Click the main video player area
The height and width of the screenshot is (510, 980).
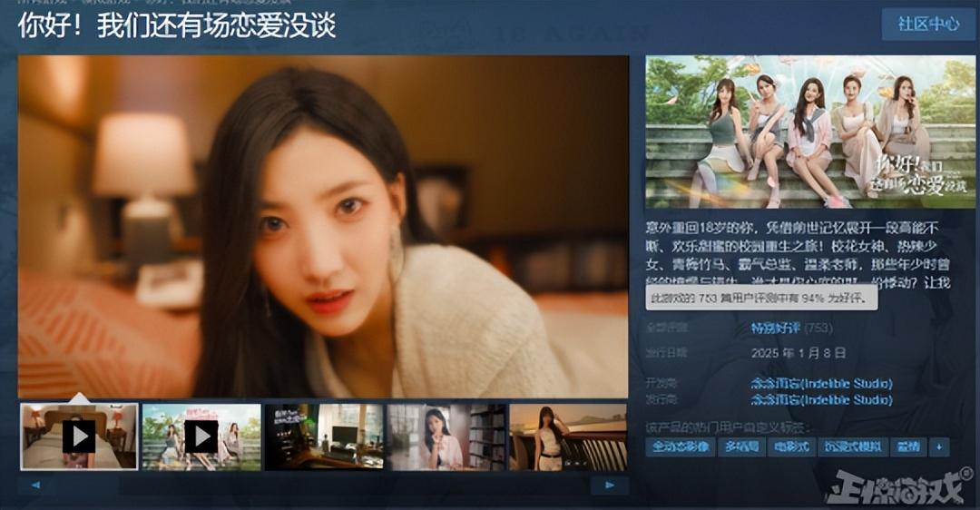point(323,227)
